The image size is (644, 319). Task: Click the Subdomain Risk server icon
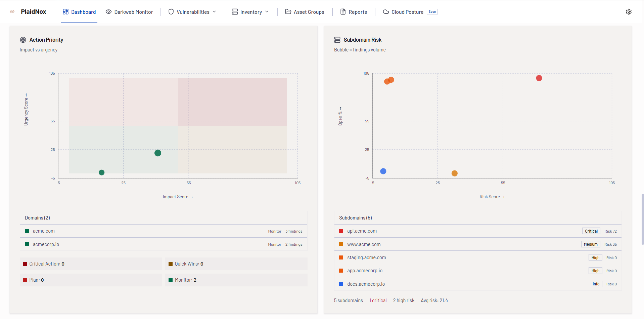click(x=337, y=40)
